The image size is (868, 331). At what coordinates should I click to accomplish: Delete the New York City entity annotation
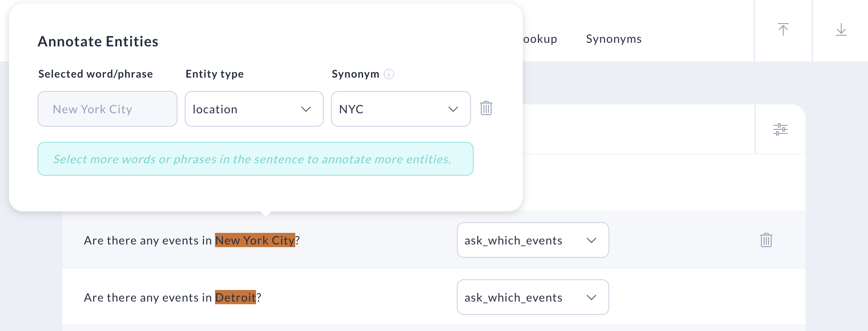[486, 108]
